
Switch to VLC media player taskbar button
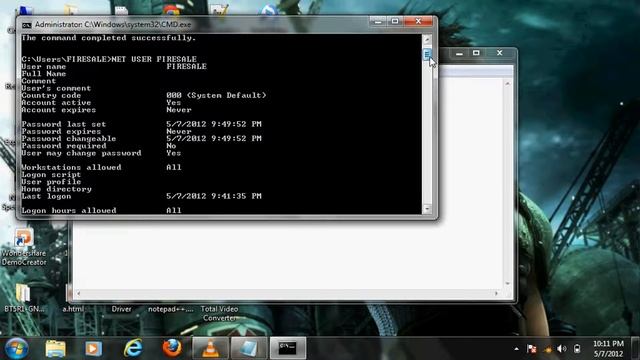tap(210, 348)
